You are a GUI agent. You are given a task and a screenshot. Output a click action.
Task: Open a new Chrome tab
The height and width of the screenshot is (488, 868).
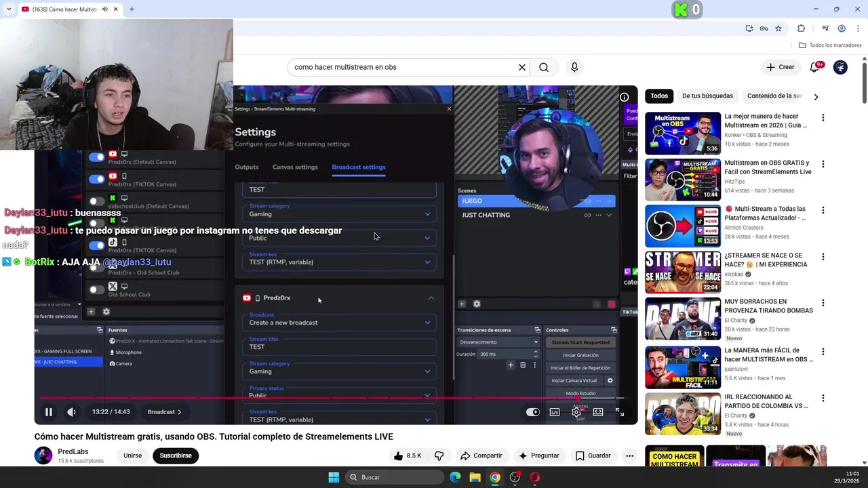click(x=132, y=9)
